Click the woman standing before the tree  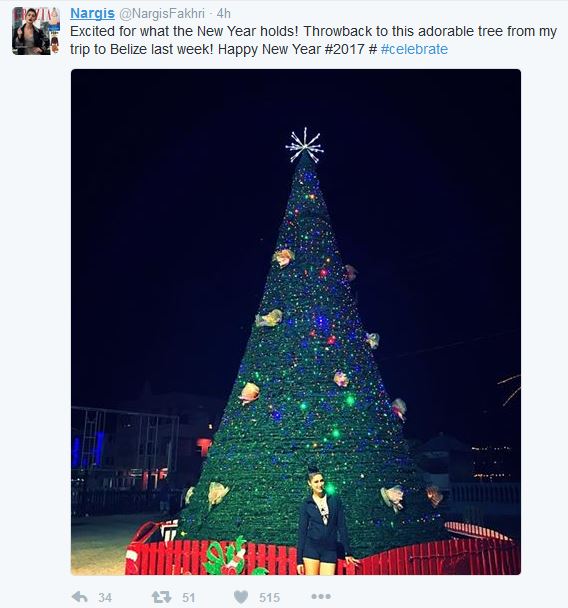coord(323,522)
